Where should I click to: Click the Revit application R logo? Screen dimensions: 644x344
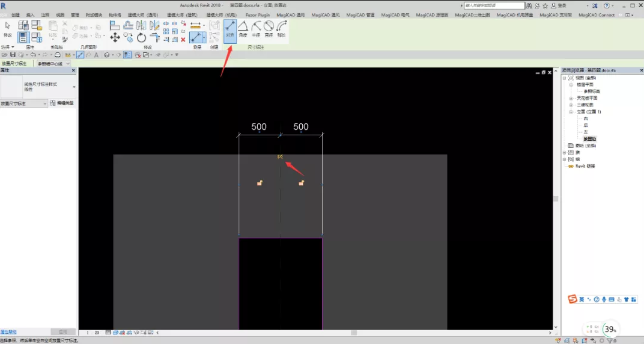coord(3,6)
